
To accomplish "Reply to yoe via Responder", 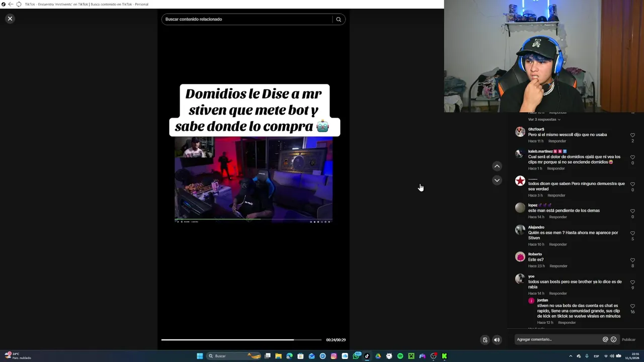I will click(x=557, y=294).
